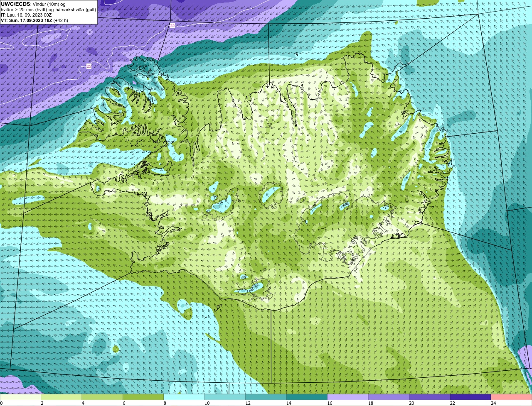Select the 8–10 m/s light cyan swatch

(184, 397)
